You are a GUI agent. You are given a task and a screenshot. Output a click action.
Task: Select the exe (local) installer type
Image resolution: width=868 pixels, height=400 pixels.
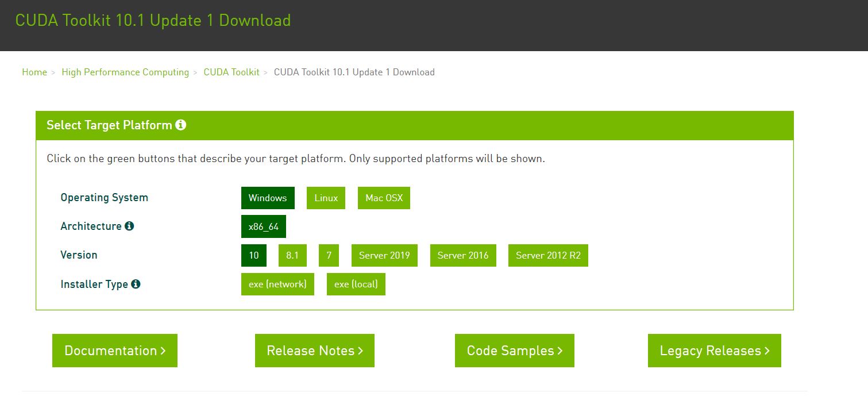pyautogui.click(x=356, y=284)
